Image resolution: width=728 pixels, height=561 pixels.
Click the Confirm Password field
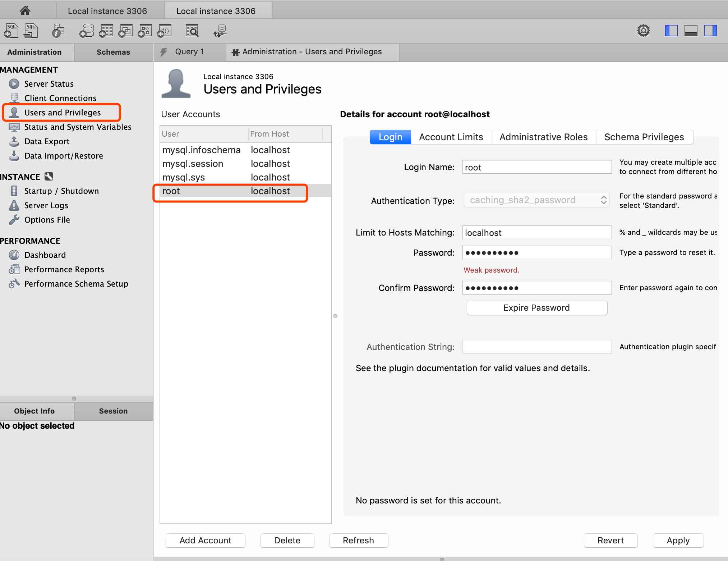[537, 288]
